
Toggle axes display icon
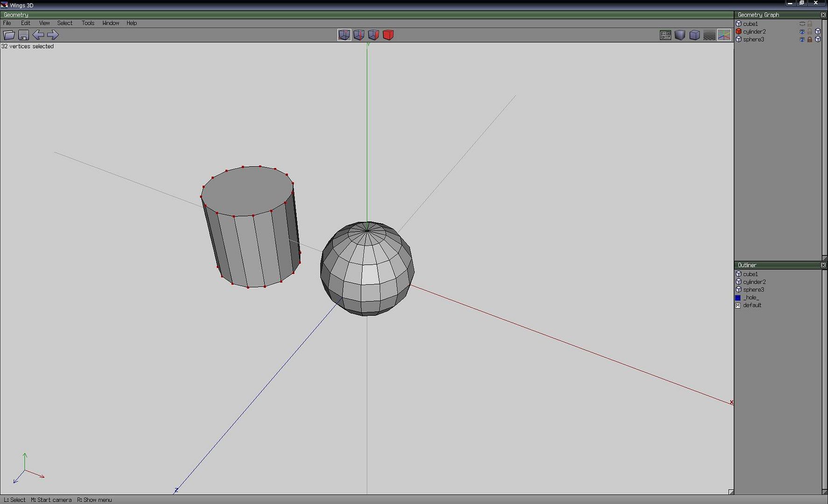(x=724, y=35)
